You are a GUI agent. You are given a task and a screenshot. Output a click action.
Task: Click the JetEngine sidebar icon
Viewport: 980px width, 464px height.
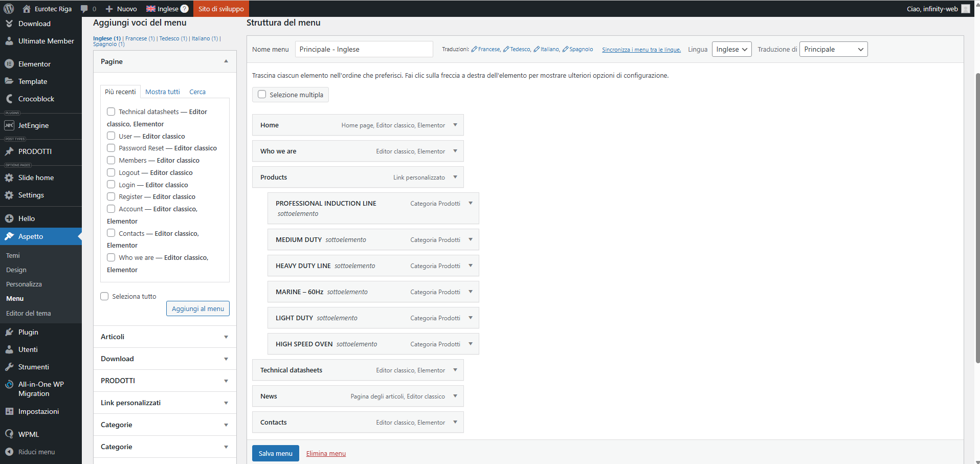9,125
